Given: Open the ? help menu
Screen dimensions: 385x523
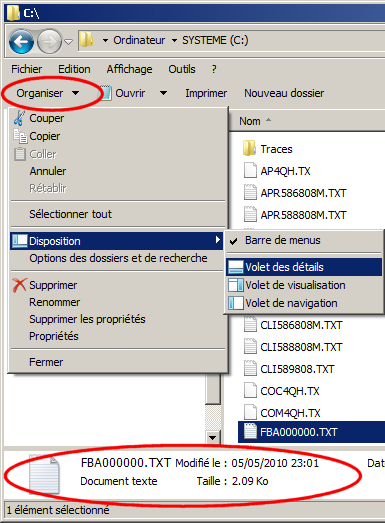Looking at the screenshot, I should coord(214,69).
